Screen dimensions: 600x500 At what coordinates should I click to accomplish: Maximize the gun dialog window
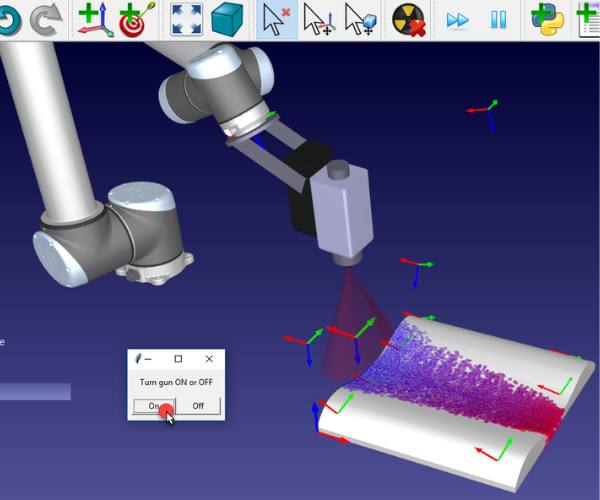[178, 359]
